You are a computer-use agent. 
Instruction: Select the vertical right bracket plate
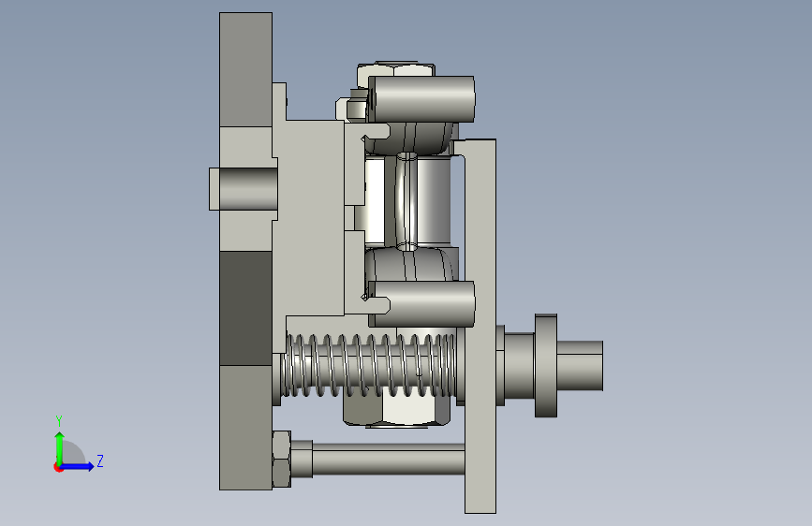click(480, 326)
